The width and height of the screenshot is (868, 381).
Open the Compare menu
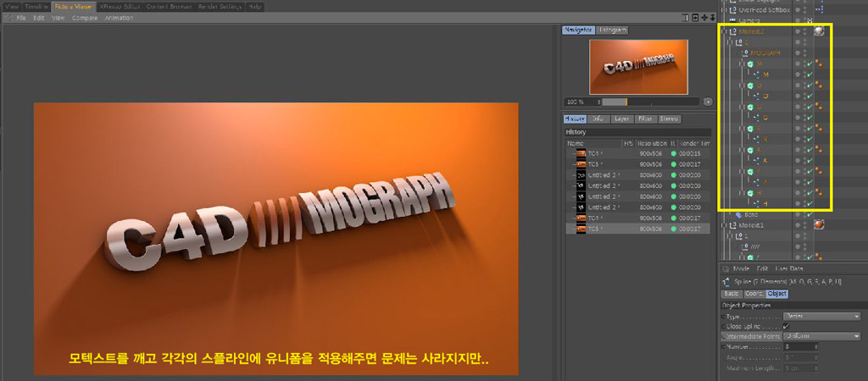pyautogui.click(x=86, y=18)
